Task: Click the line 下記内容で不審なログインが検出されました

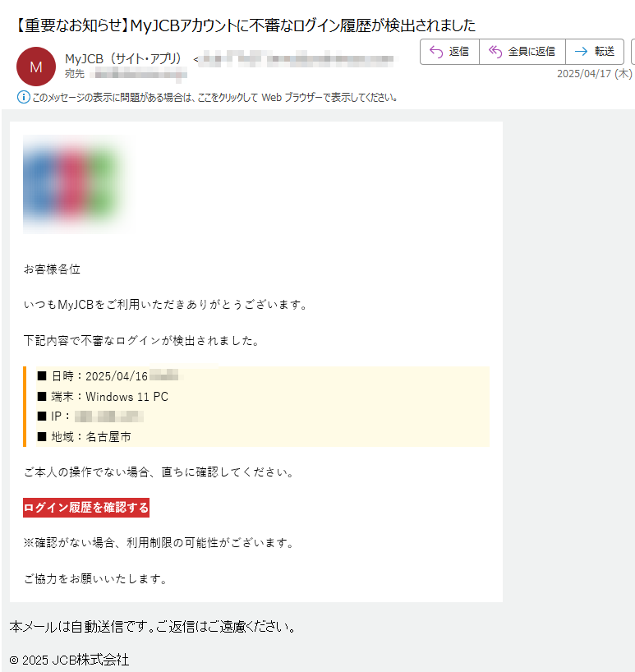Action: (142, 341)
